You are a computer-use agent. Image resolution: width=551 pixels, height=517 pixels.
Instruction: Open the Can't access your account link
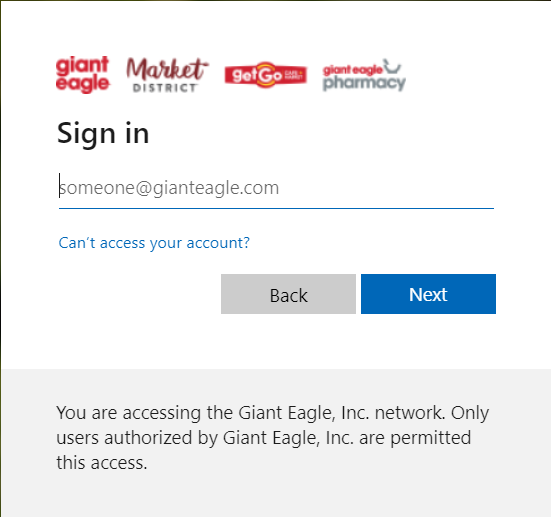coord(154,243)
